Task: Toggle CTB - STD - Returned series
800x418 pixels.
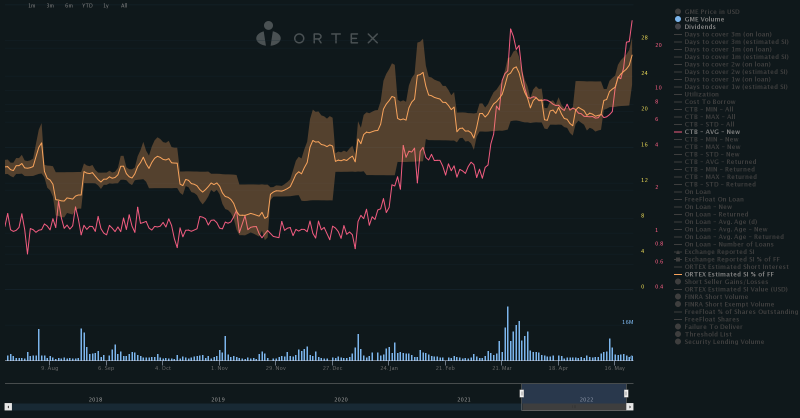Action: (715, 184)
